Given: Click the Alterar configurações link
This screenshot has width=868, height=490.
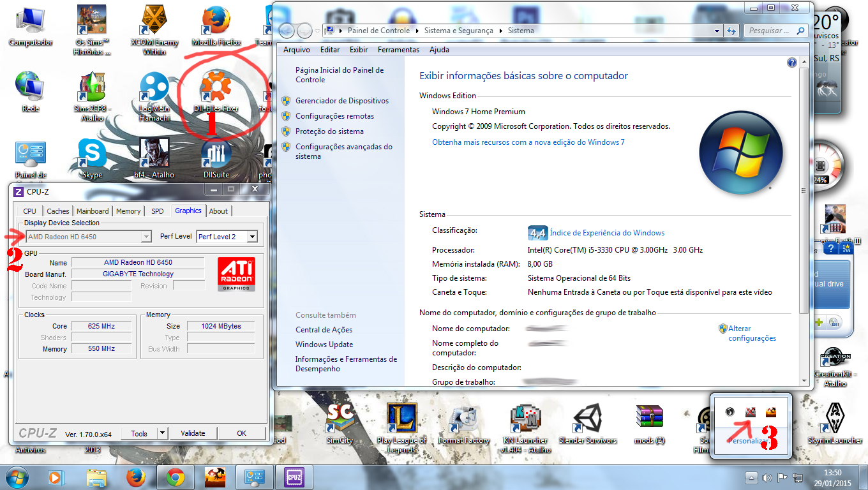Looking at the screenshot, I should pyautogui.click(x=752, y=333).
